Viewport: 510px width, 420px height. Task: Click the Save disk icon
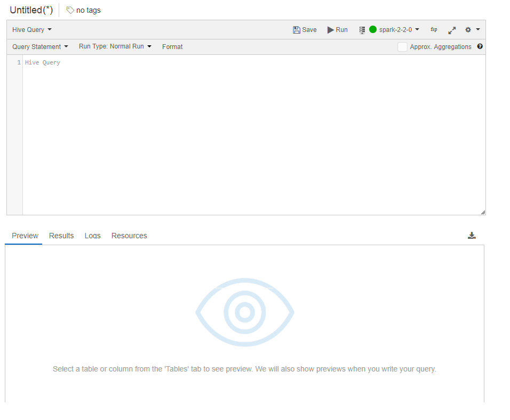point(296,30)
